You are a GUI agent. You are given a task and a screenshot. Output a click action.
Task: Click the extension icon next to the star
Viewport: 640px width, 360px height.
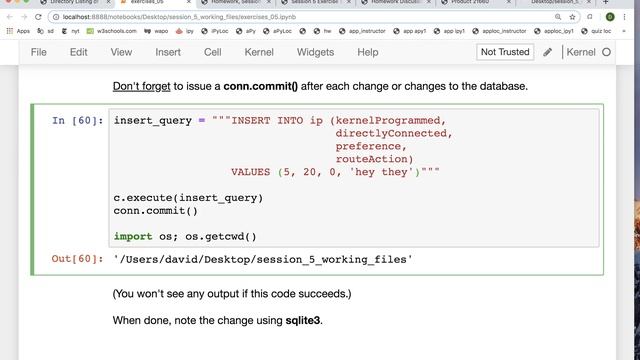pos(590,17)
